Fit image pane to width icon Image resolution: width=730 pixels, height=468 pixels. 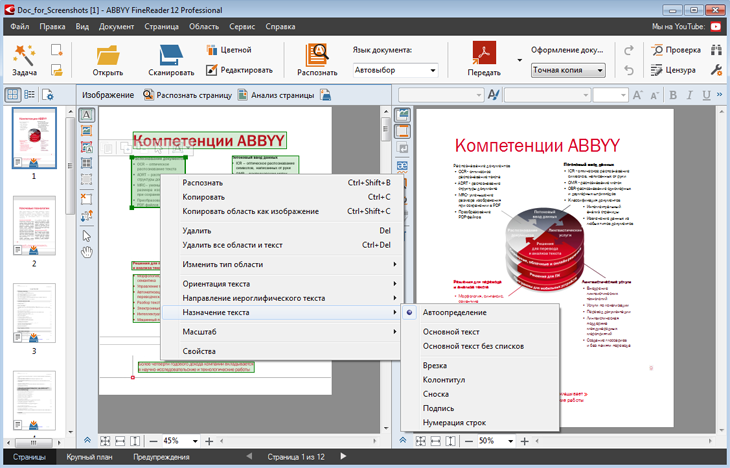120,441
